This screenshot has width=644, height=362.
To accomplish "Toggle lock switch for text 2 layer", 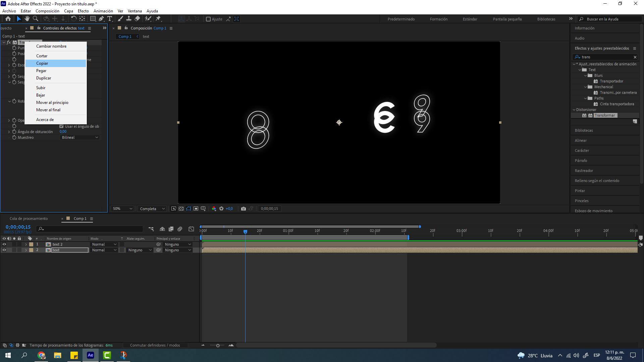I will [x=19, y=244].
